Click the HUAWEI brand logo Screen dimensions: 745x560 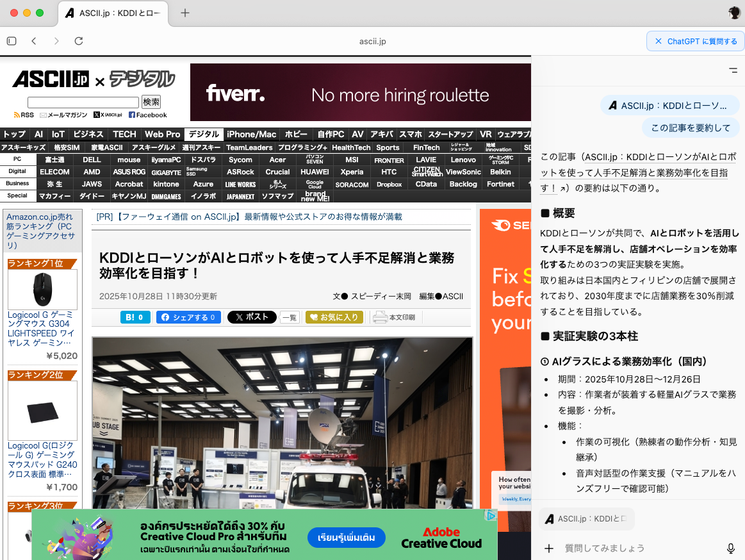tap(315, 172)
